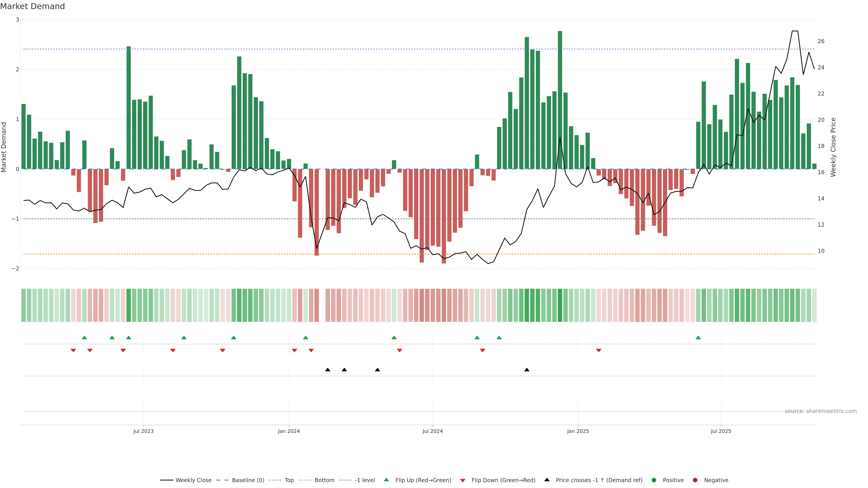
Task: Click the Jan 2024 x-axis label
Action: click(x=289, y=431)
